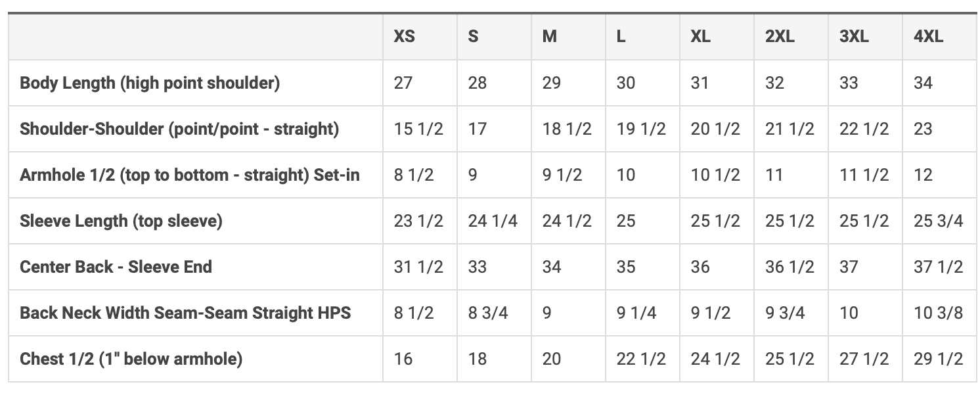The width and height of the screenshot is (980, 393).
Task: Select Armhole value for size L
Action: point(626,175)
